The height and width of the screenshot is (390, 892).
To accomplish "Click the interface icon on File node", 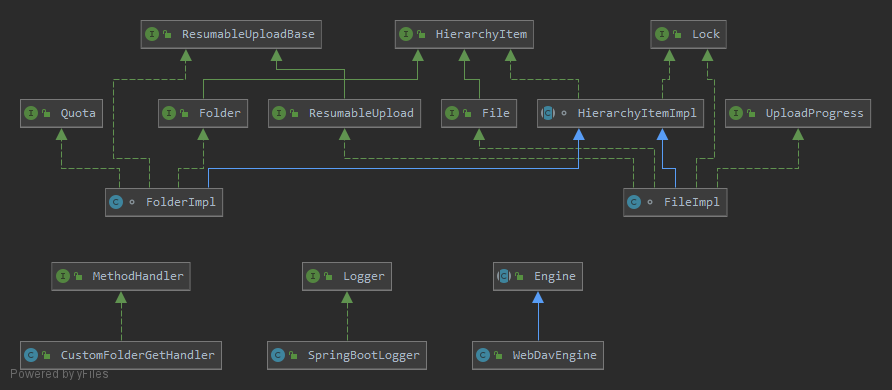I will pyautogui.click(x=452, y=113).
